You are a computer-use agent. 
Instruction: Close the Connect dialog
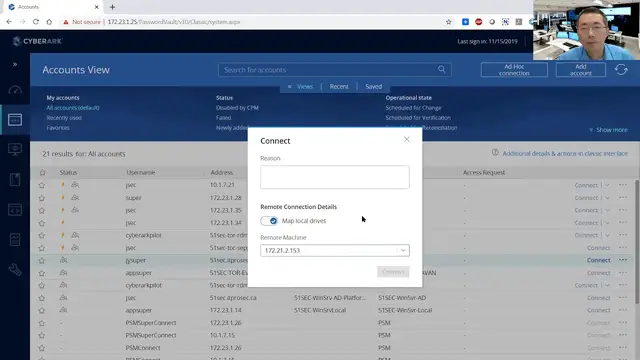point(407,140)
